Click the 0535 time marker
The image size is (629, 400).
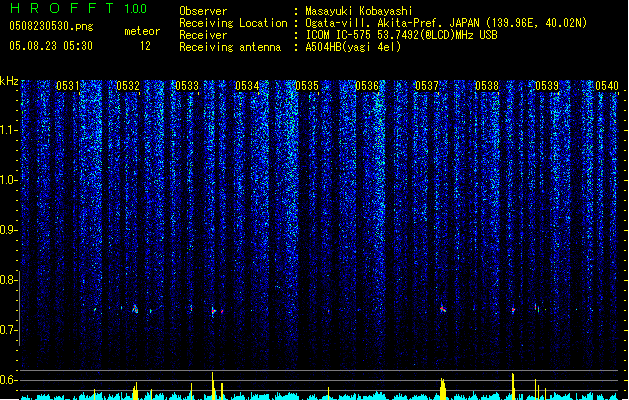coord(307,86)
